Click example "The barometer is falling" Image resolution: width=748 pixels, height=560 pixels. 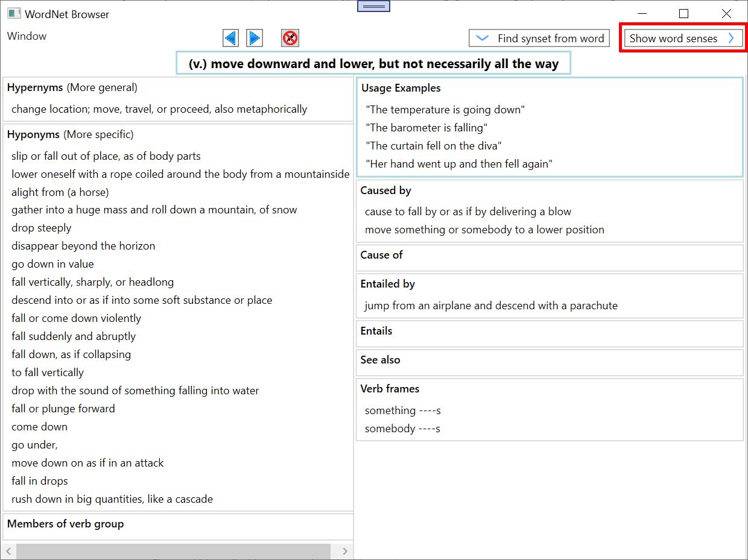[426, 128]
